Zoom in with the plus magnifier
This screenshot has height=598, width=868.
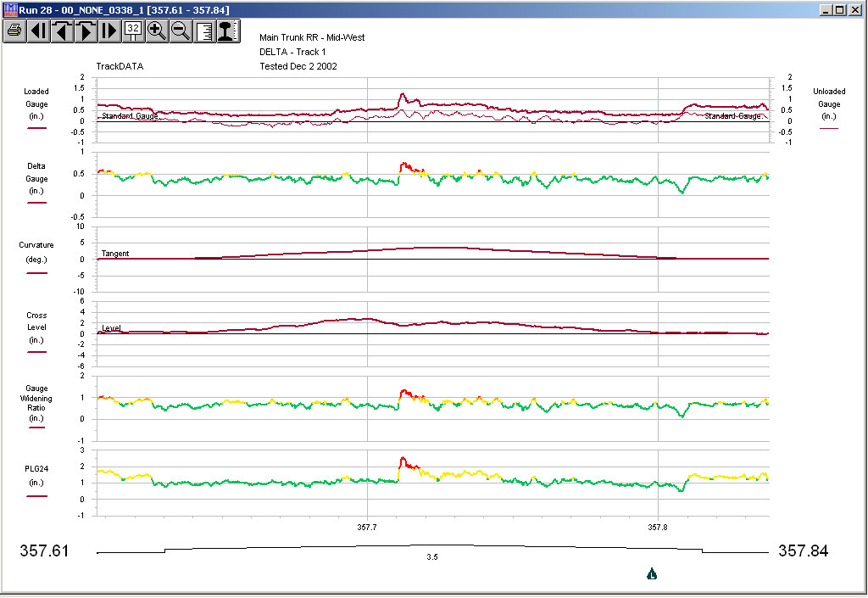(x=156, y=31)
